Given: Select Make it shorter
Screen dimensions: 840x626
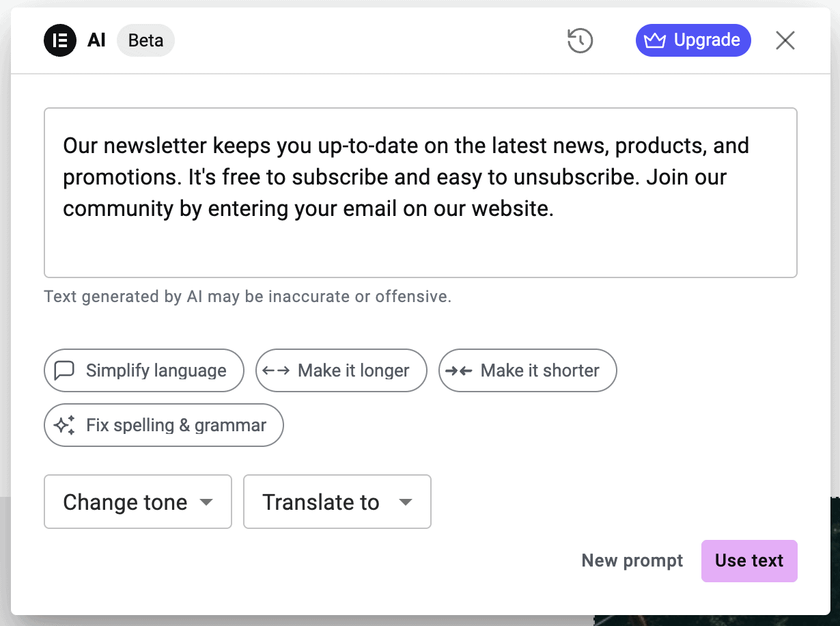Looking at the screenshot, I should coord(528,370).
